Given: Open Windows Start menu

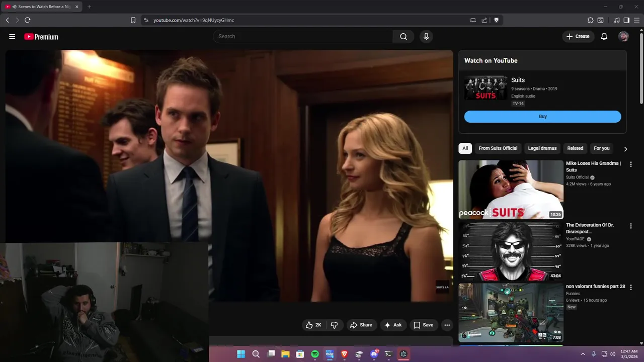Looking at the screenshot, I should tap(241, 354).
